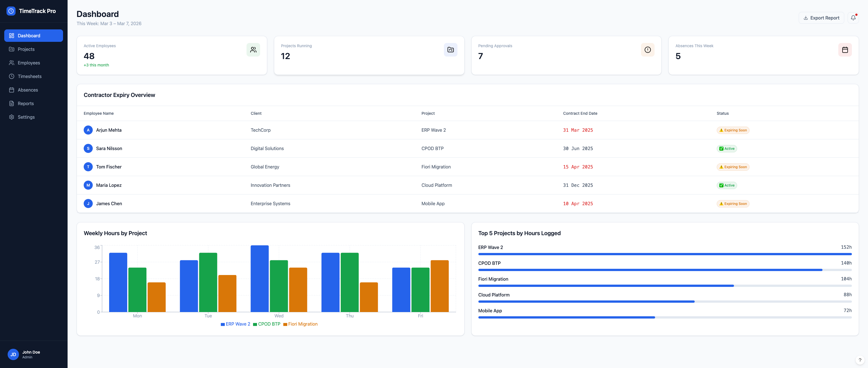Click the Absences calendar icon in sidebar

pos(11,90)
